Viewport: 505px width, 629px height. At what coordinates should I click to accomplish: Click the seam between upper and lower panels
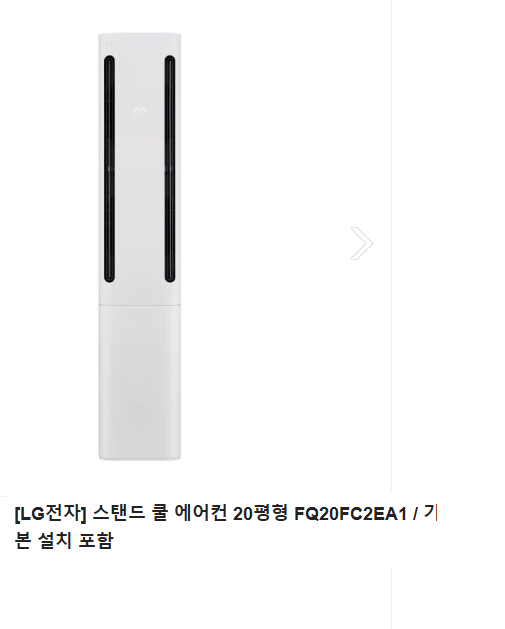140,305
